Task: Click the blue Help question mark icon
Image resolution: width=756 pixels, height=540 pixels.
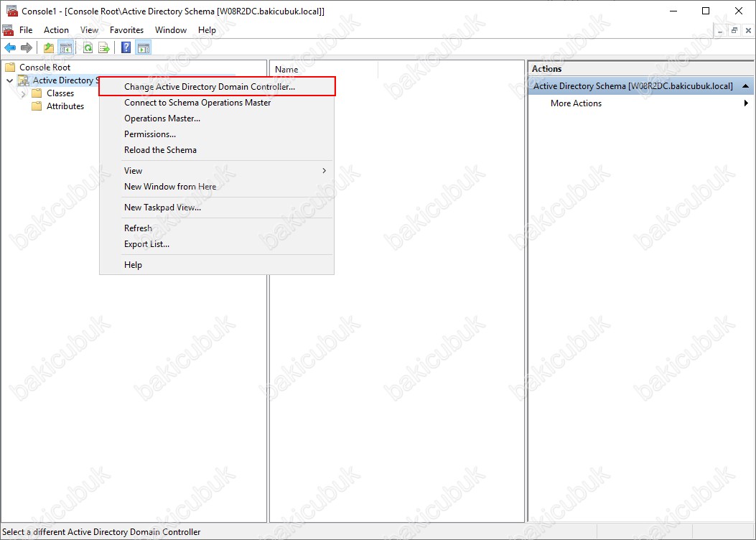Action: [126, 47]
